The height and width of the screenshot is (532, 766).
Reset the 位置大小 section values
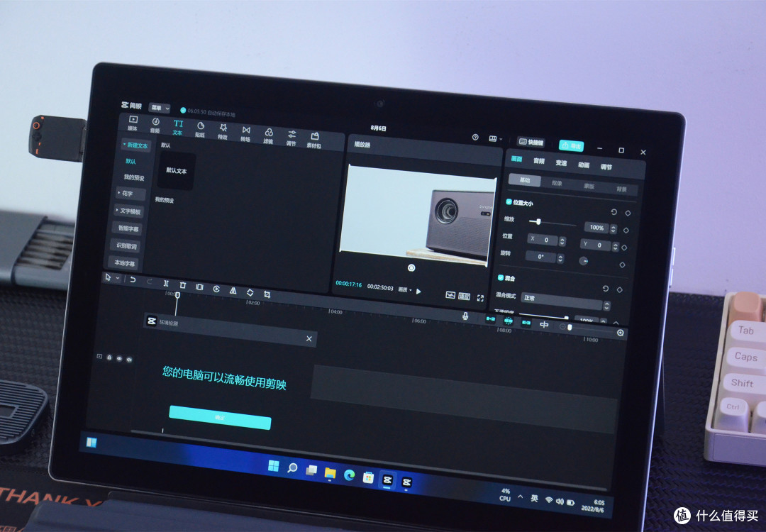coord(614,211)
